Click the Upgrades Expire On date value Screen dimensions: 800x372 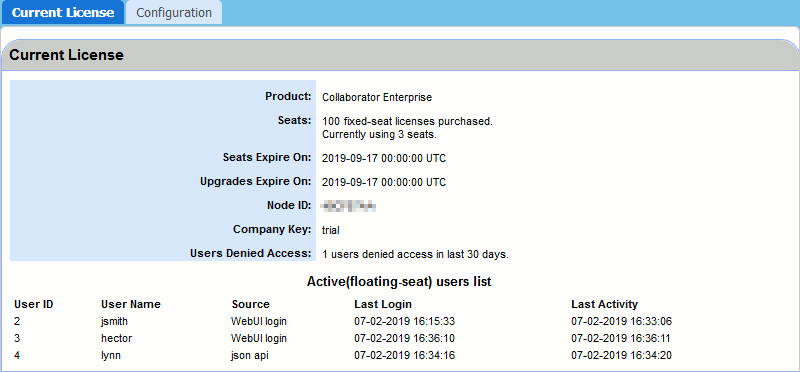(384, 182)
